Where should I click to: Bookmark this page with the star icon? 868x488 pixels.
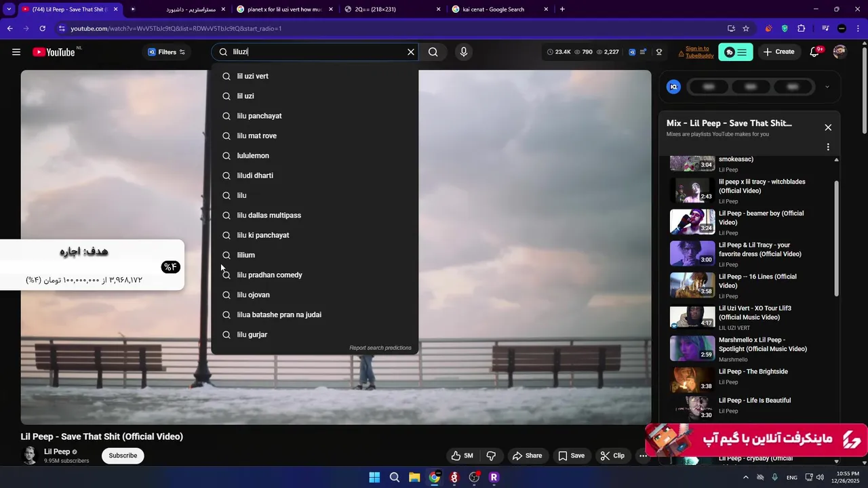click(x=746, y=28)
